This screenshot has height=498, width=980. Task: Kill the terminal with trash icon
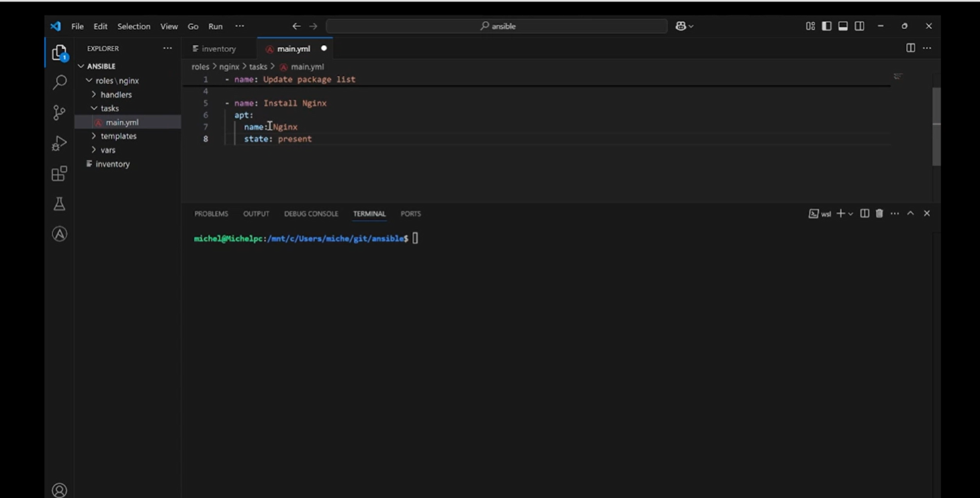coord(879,214)
